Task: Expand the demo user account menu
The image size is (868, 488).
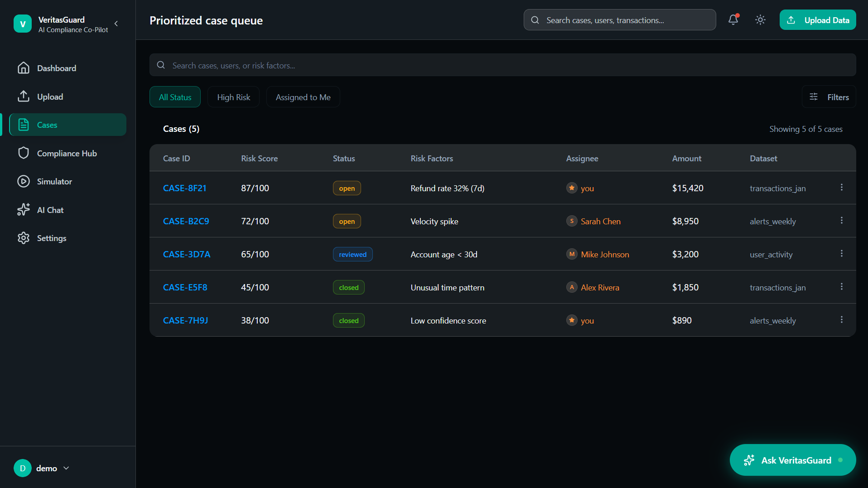Action: pos(42,468)
